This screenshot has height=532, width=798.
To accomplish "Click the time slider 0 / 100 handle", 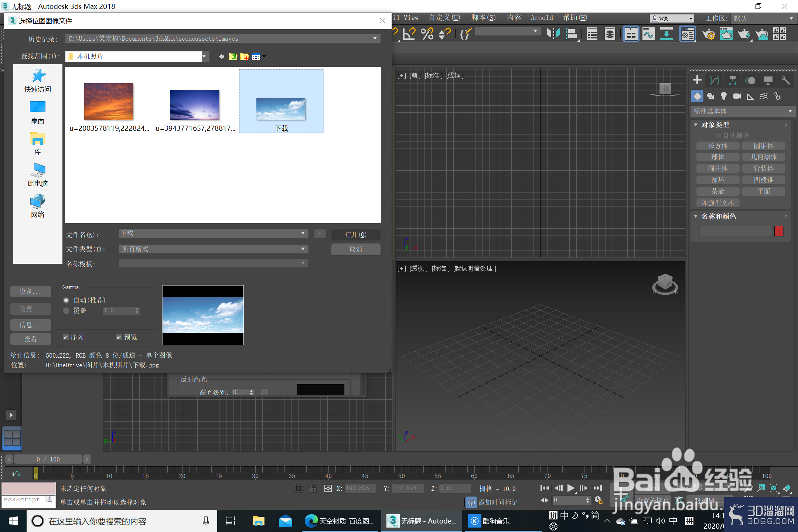I will pos(48,459).
